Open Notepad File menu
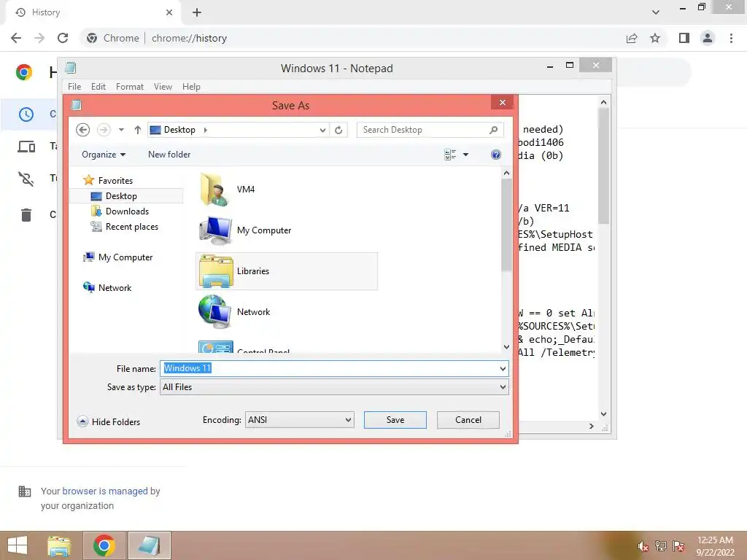The height and width of the screenshot is (560, 747). [x=74, y=87]
